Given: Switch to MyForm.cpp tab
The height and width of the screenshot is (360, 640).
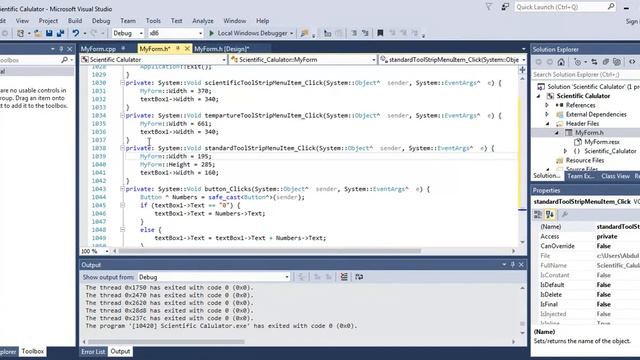Looking at the screenshot, I should coord(98,49).
